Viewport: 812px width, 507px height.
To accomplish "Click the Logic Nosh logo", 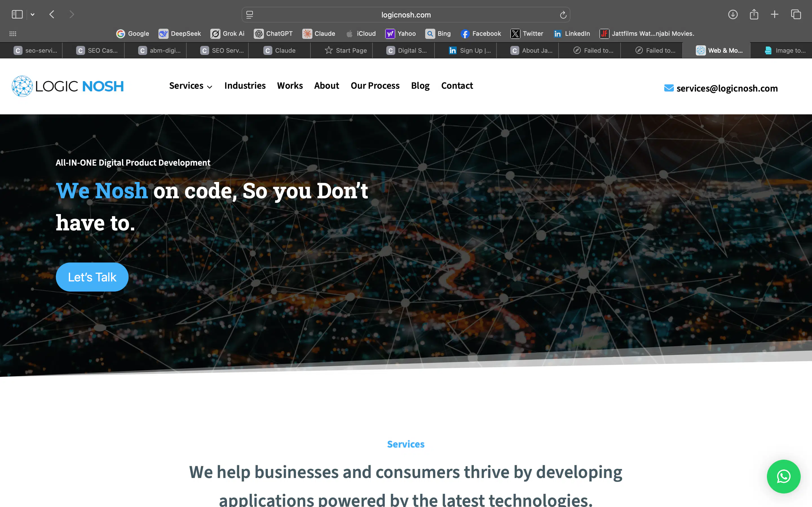I will (x=68, y=86).
